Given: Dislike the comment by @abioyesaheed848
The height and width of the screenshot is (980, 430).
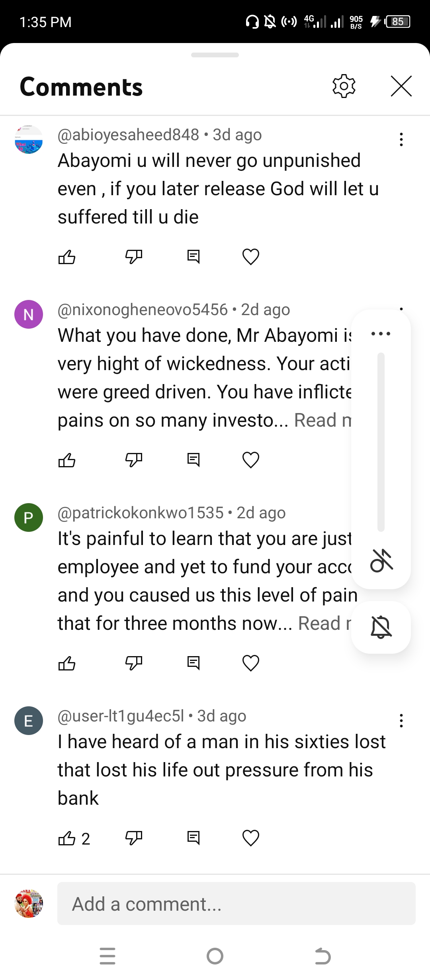Looking at the screenshot, I should [x=134, y=257].
